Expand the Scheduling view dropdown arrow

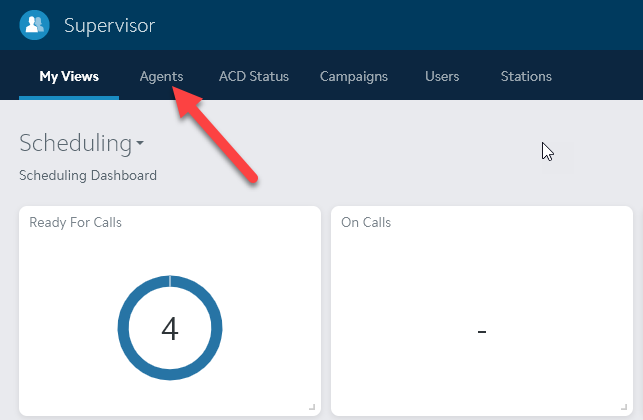coord(140,144)
